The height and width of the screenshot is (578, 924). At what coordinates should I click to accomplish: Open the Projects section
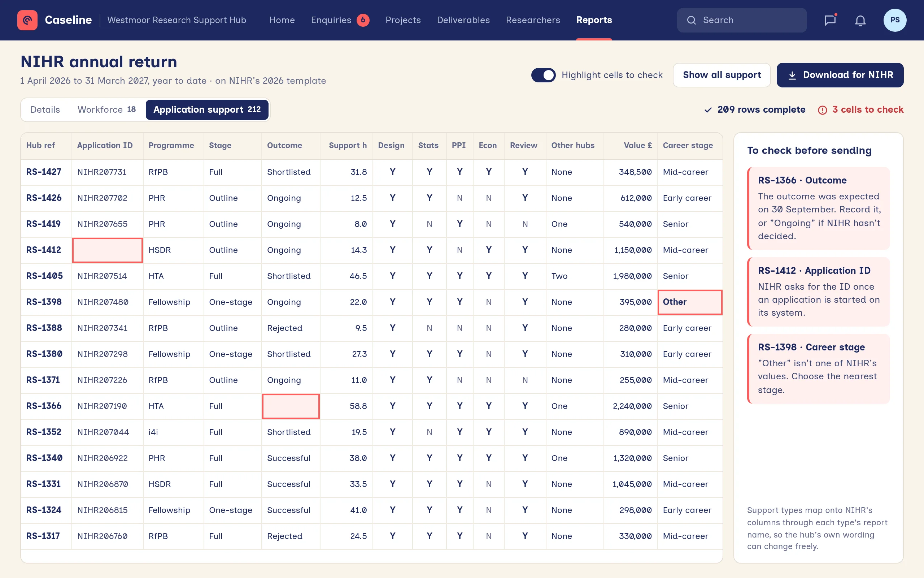click(403, 20)
